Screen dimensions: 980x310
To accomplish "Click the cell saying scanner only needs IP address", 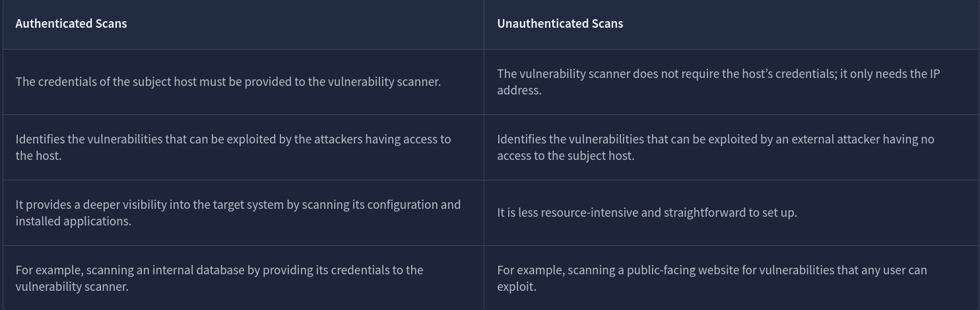I will (x=718, y=82).
